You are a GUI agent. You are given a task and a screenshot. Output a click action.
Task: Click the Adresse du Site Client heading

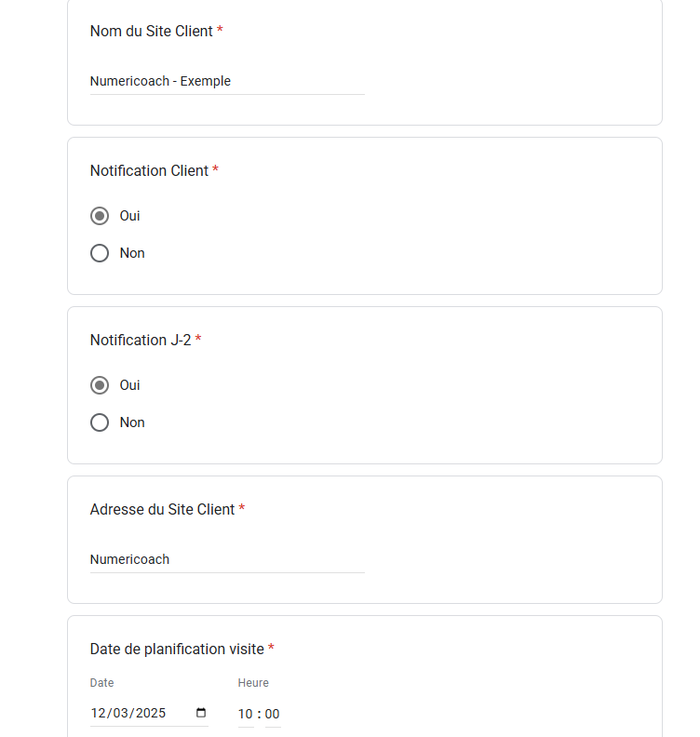[x=162, y=510]
